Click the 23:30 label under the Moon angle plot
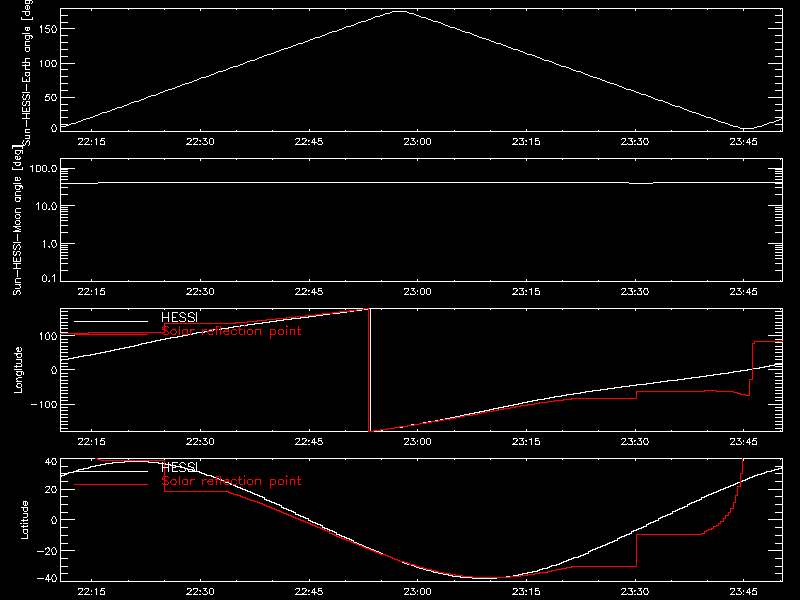The height and width of the screenshot is (600, 800). [x=635, y=291]
